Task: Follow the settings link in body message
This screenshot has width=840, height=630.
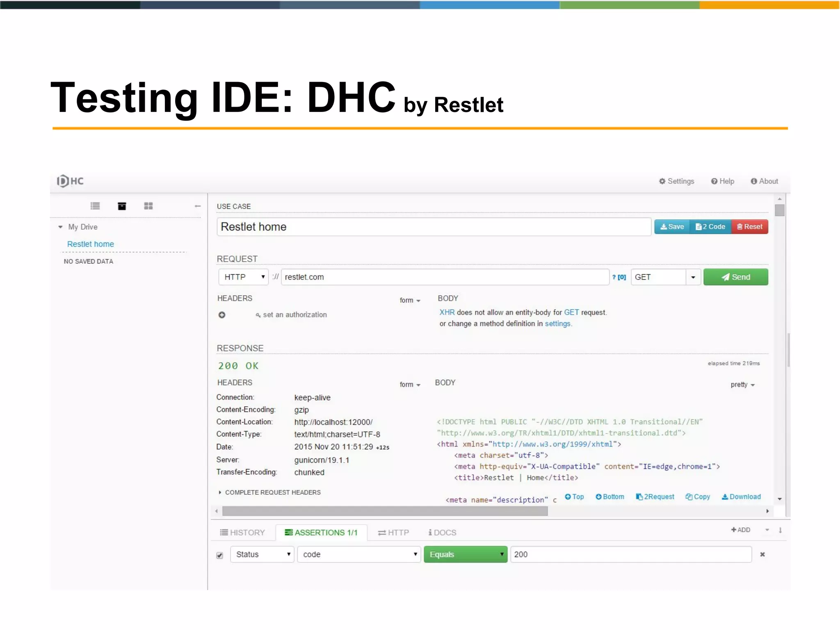Action: [x=558, y=324]
